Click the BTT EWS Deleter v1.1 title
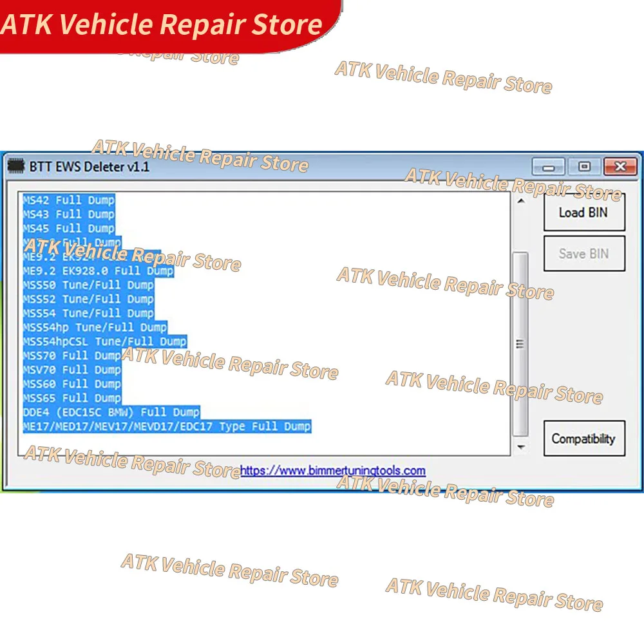Viewport: 644px width, 644px height. [89, 167]
